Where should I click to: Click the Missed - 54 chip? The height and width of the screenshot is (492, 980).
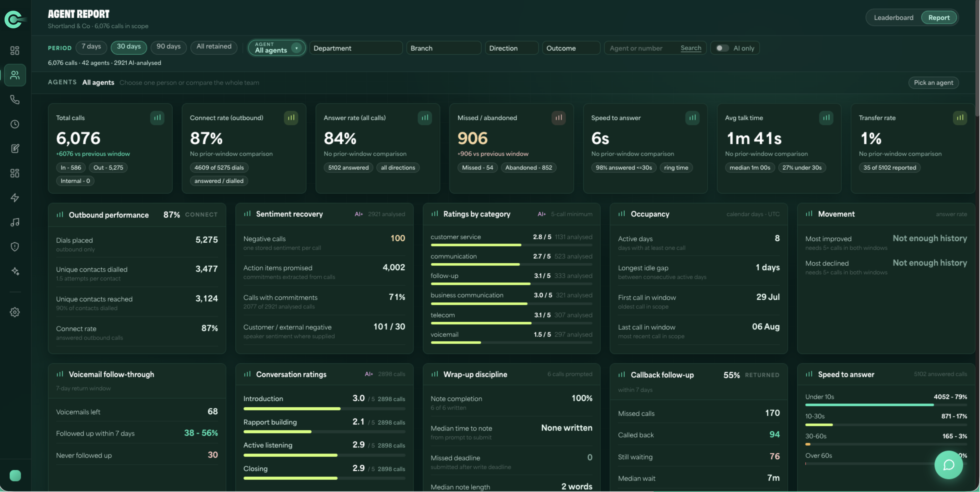[x=477, y=167]
